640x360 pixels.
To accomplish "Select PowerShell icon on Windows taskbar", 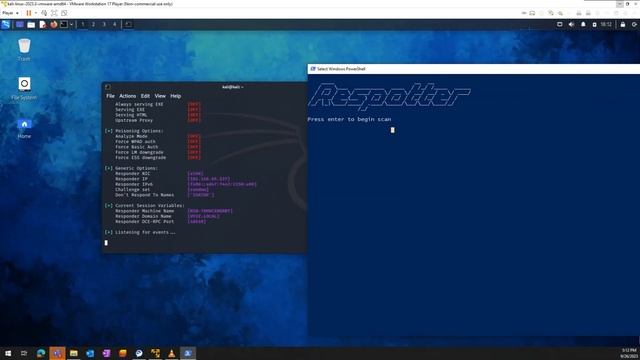I will click(188, 353).
